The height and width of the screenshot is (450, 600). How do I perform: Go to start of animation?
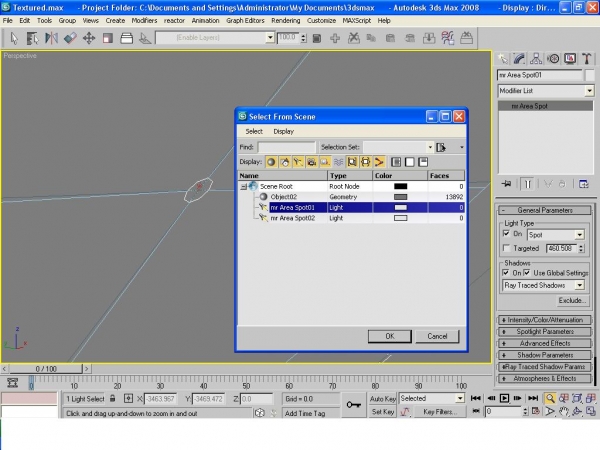[x=476, y=399]
